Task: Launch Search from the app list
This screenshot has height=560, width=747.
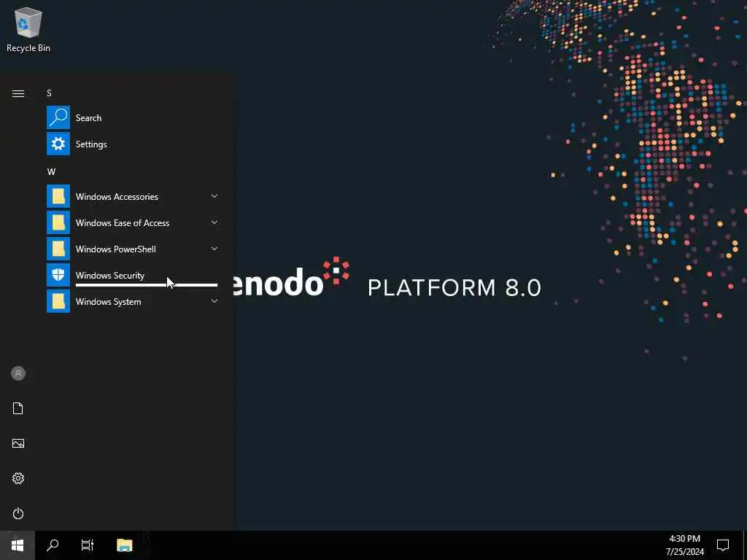Action: [x=133, y=117]
